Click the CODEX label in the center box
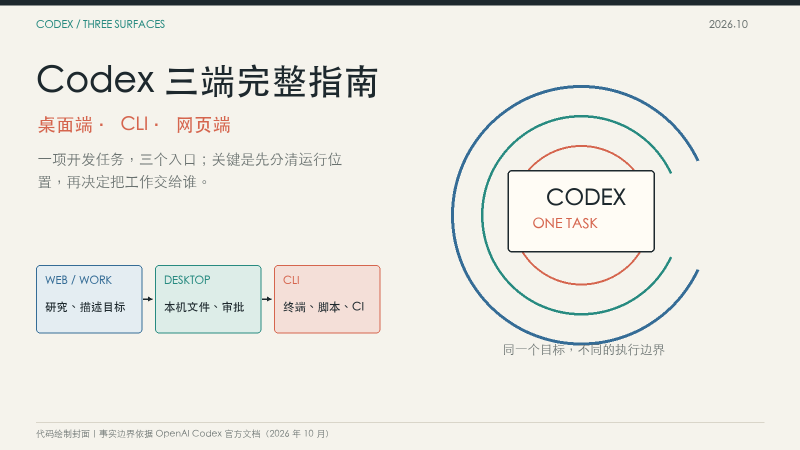 click(x=586, y=197)
